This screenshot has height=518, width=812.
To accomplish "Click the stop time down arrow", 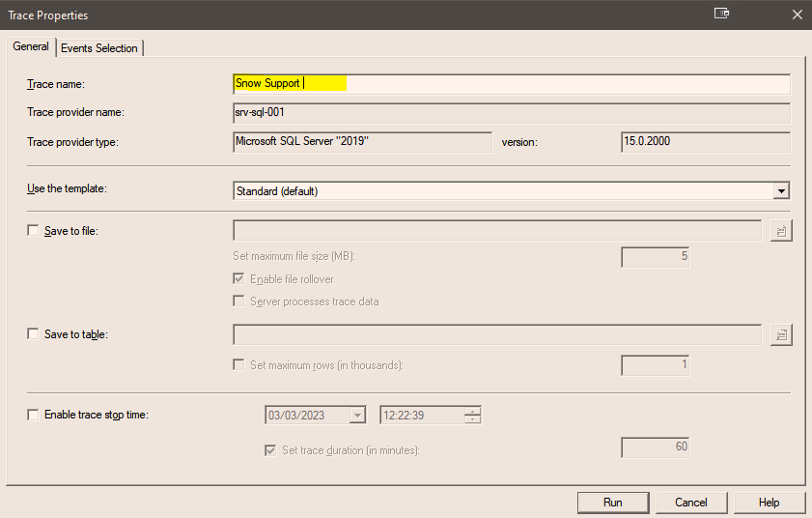I will click(x=472, y=419).
